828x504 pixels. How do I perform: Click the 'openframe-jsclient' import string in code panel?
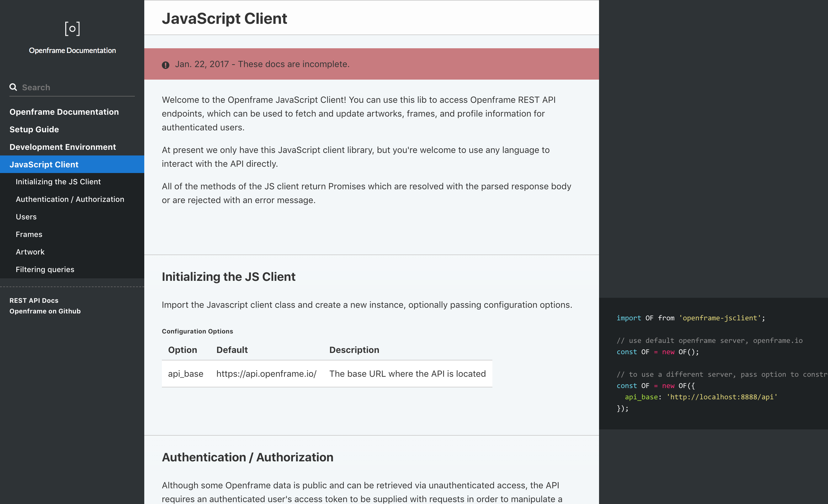point(721,318)
